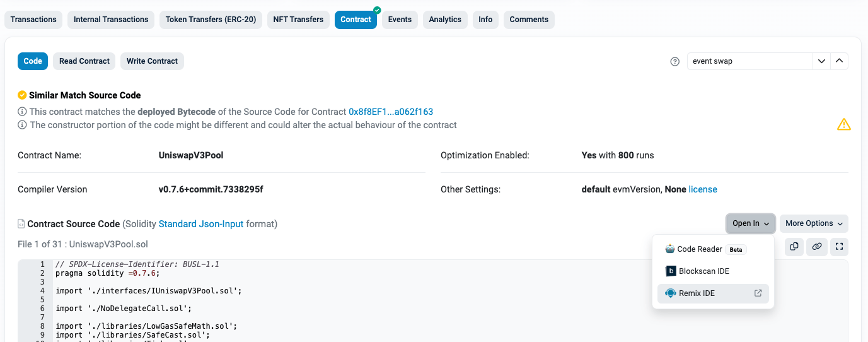868x342 pixels.
Task: Focus the 'event swap' search field
Action: coord(750,61)
